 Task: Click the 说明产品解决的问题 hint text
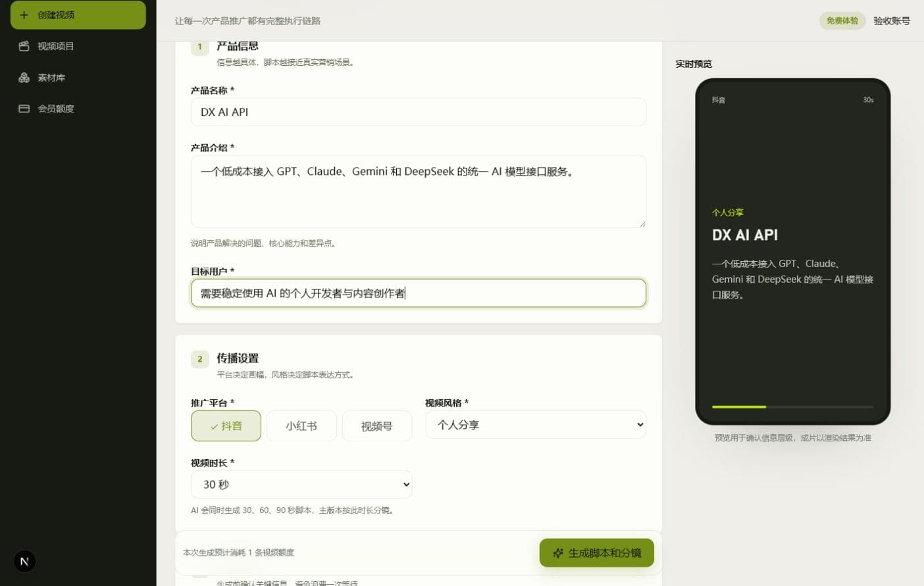point(265,243)
